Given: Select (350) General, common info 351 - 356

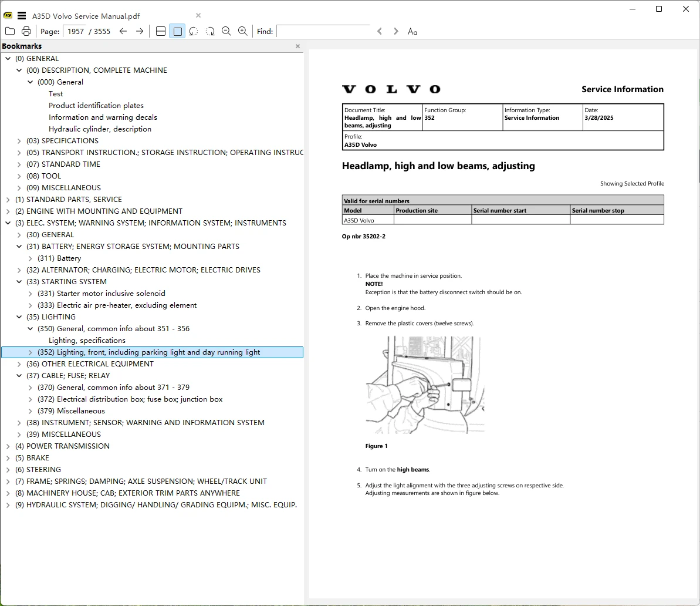Looking at the screenshot, I should [113, 328].
